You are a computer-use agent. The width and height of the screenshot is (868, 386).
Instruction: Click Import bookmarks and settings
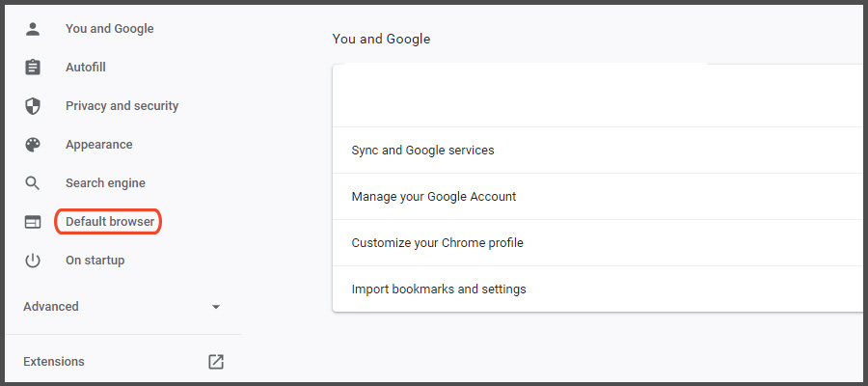tap(439, 289)
